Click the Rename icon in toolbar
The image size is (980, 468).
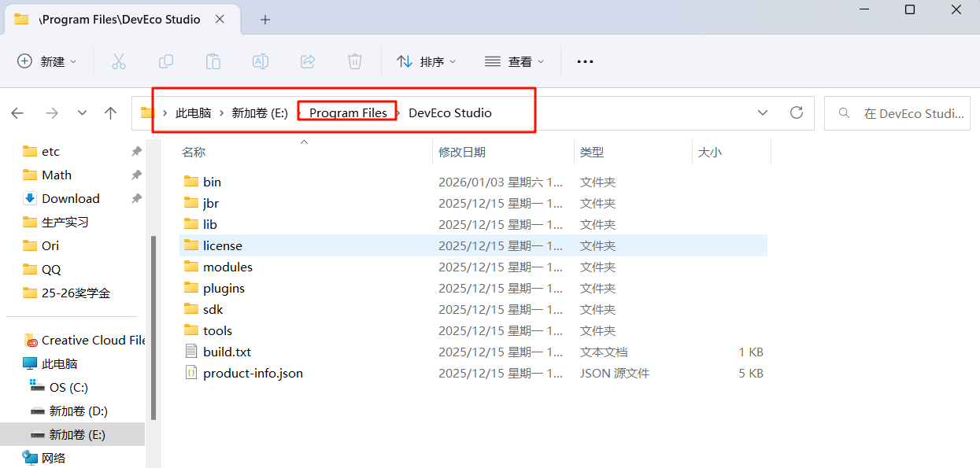tap(261, 61)
